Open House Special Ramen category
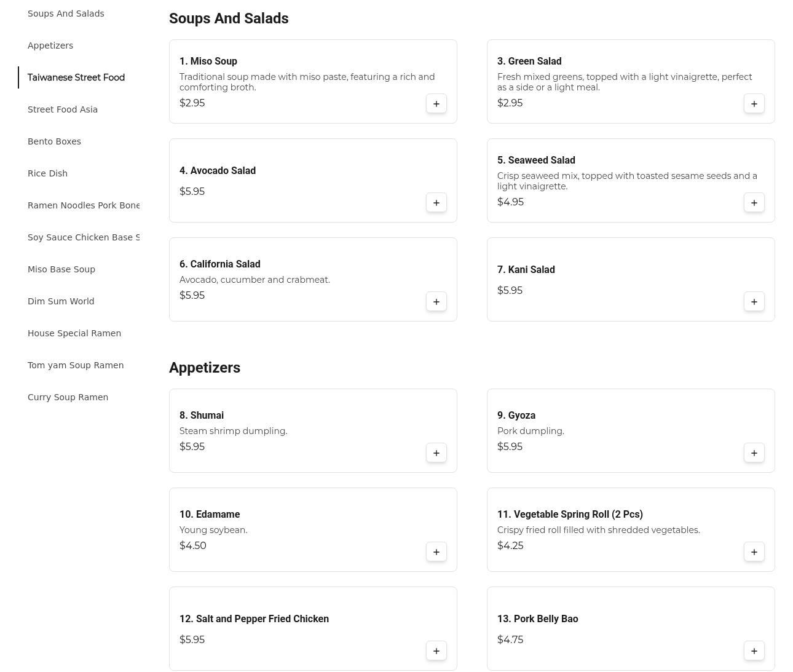This screenshot has height=672, width=793. pos(74,333)
